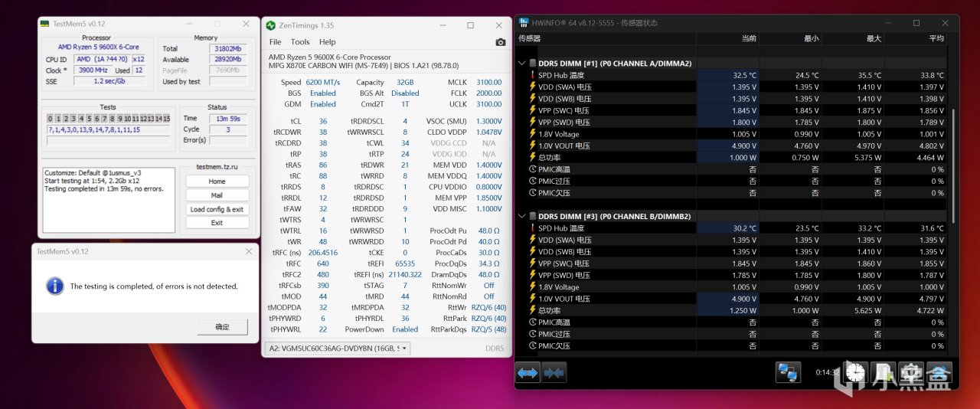980x409 pixels.
Task: Click 5.625 W maximum power for DIMM #3
Action: click(x=867, y=310)
